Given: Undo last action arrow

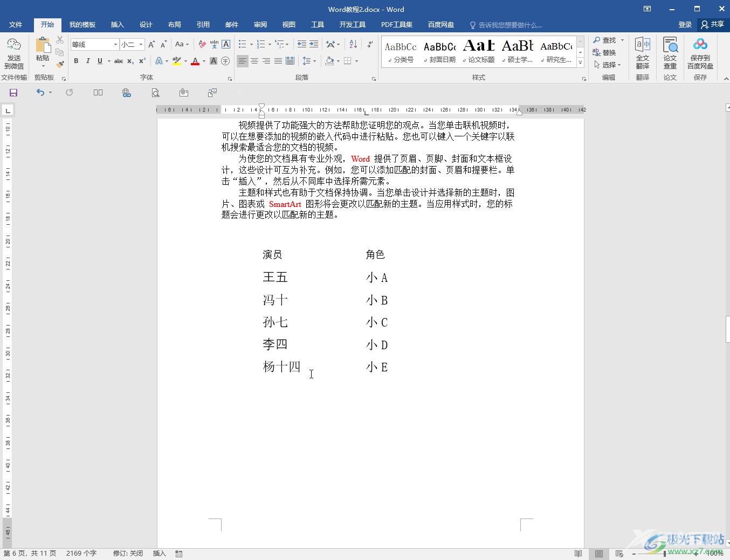Looking at the screenshot, I should pos(40,93).
